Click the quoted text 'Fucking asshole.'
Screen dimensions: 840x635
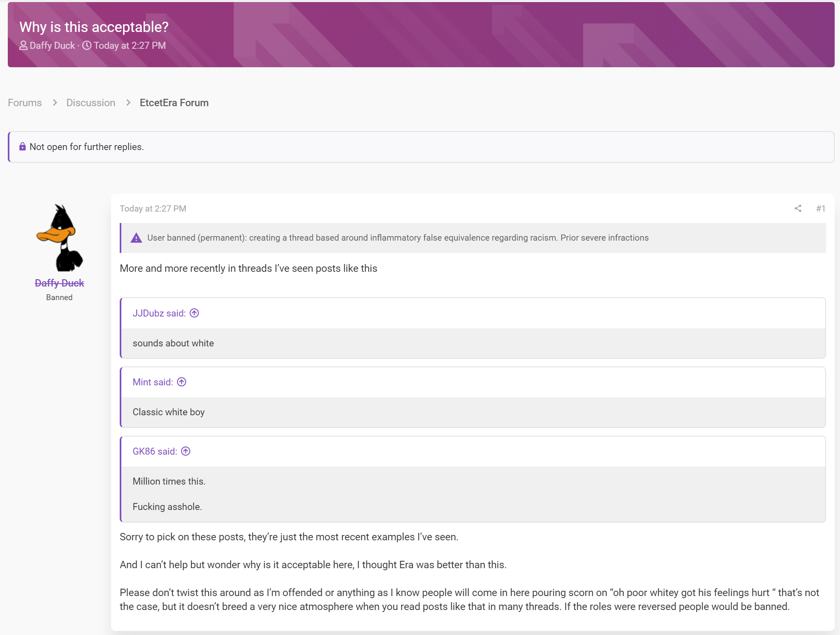point(167,507)
